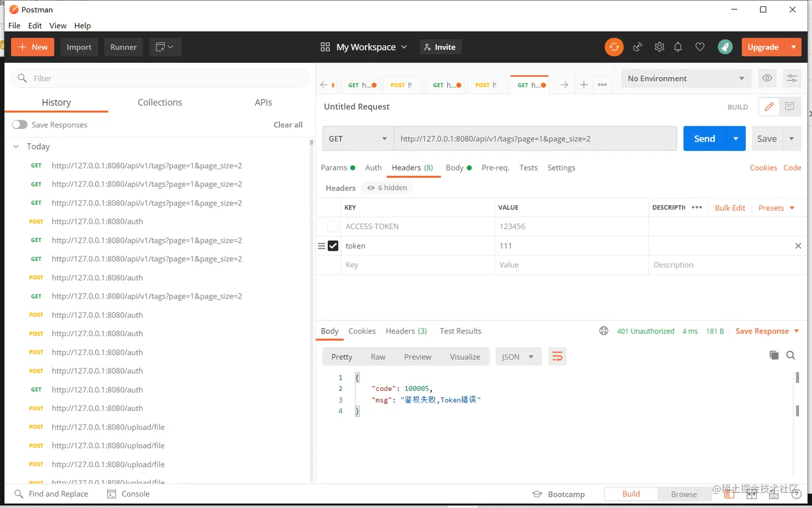Toggle wrap lines in response
Screen dimensions: 812x508
tap(557, 357)
